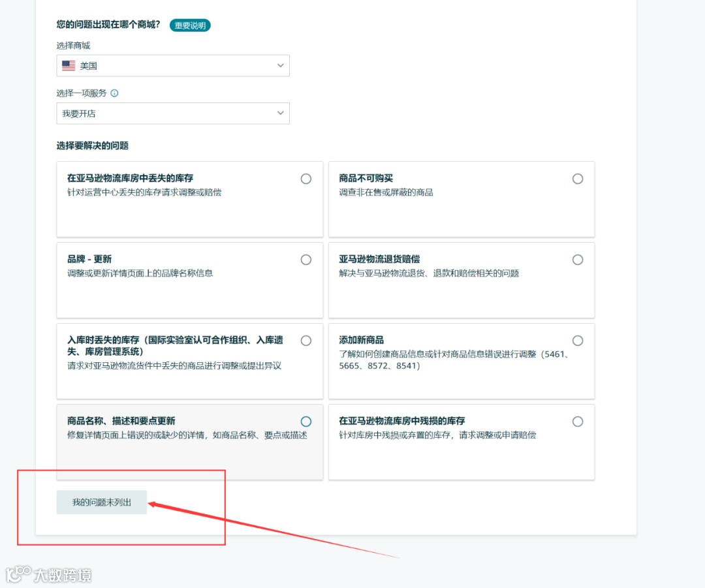Image resolution: width=705 pixels, height=588 pixels.
Task: Click the 选择要解决的问题 section heading
Action: pyautogui.click(x=93, y=146)
